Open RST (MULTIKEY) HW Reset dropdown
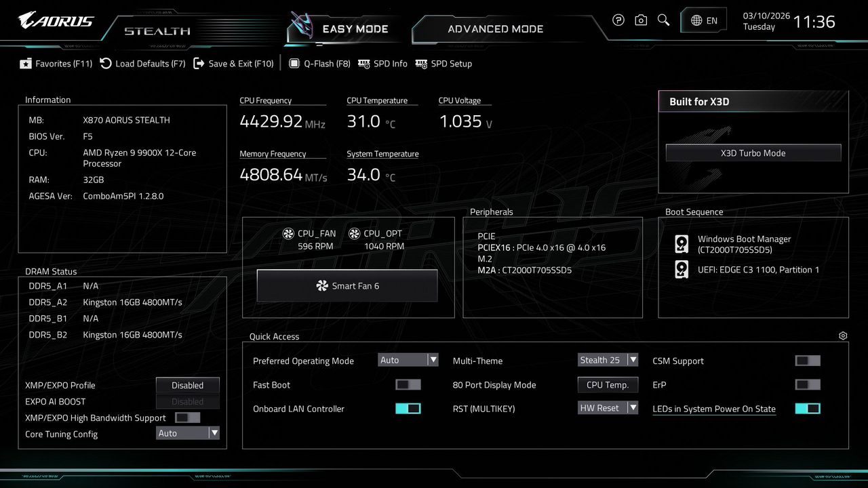This screenshot has height=488, width=868. (608, 408)
